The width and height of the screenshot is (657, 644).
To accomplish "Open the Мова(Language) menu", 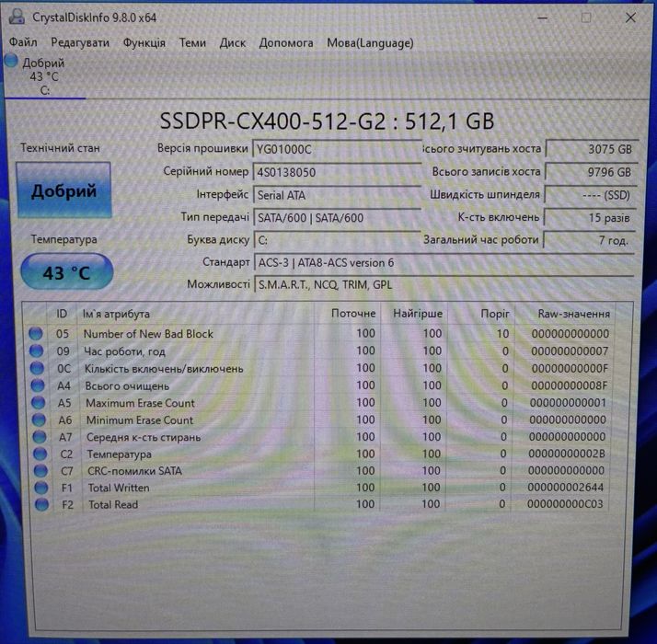I will [x=370, y=42].
